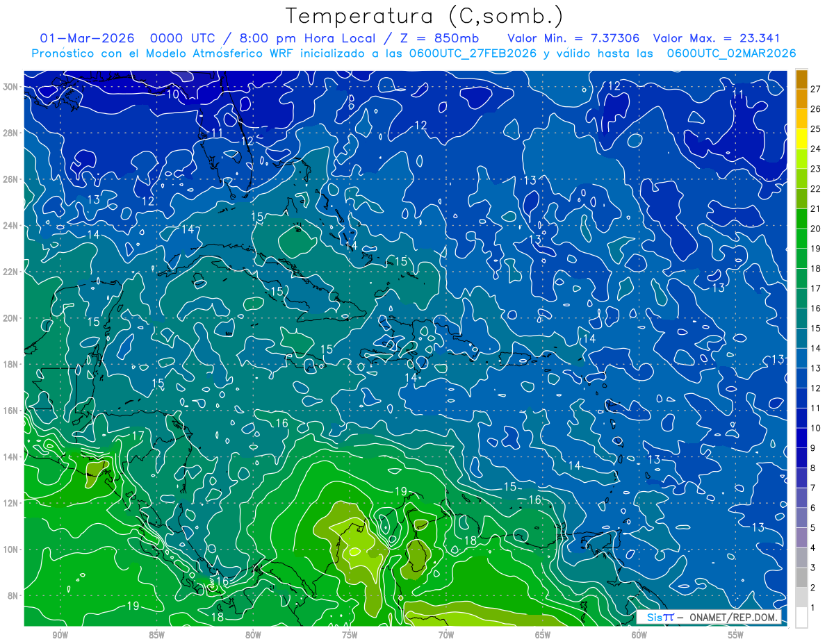The image size is (834, 644).
Task: Click the "85W" longitude axis label
Action: coord(156,635)
